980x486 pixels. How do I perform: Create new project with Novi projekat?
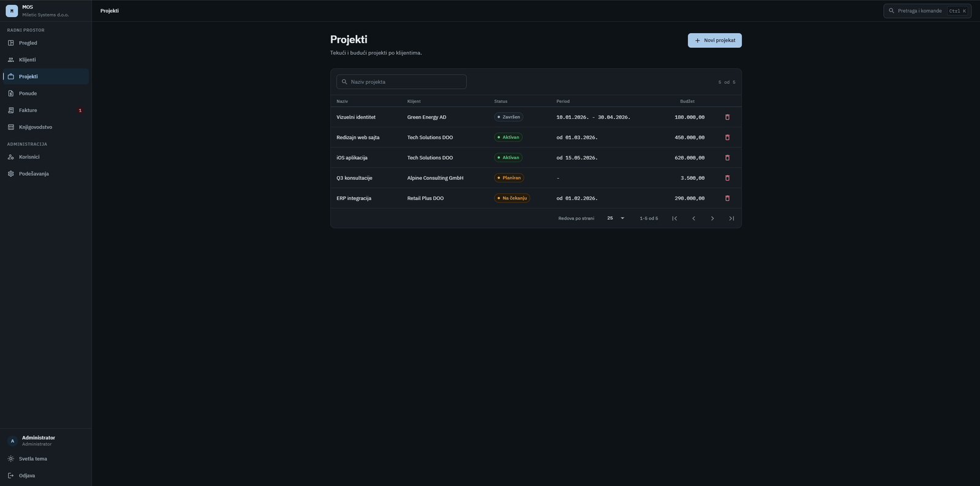714,40
